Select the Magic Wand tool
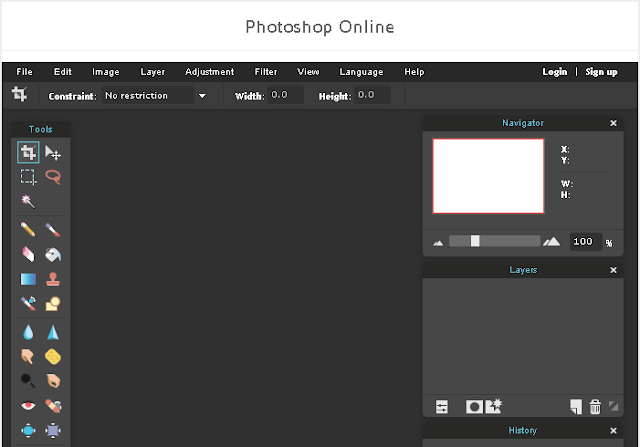The height and width of the screenshot is (447, 640). [x=28, y=201]
